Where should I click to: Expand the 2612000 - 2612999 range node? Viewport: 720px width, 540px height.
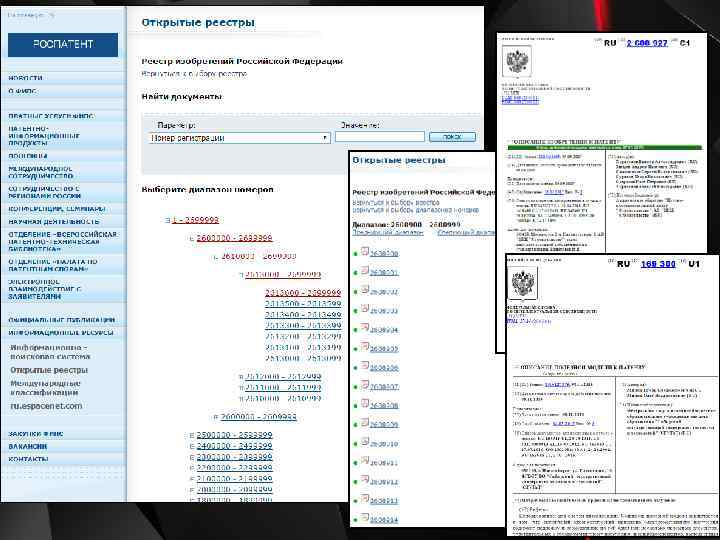click(x=241, y=377)
